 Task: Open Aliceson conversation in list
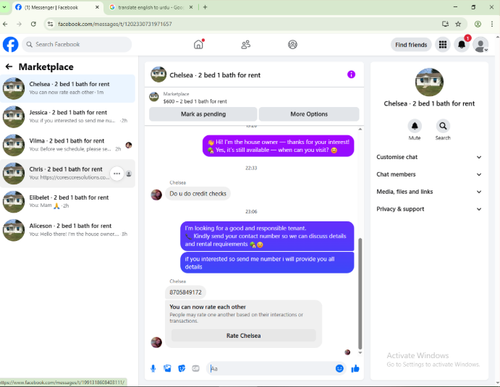68,230
